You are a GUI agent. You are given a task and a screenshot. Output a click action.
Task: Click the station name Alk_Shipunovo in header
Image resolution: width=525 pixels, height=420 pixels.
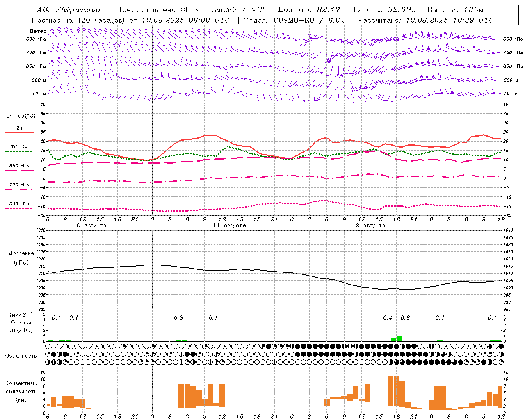68,10
